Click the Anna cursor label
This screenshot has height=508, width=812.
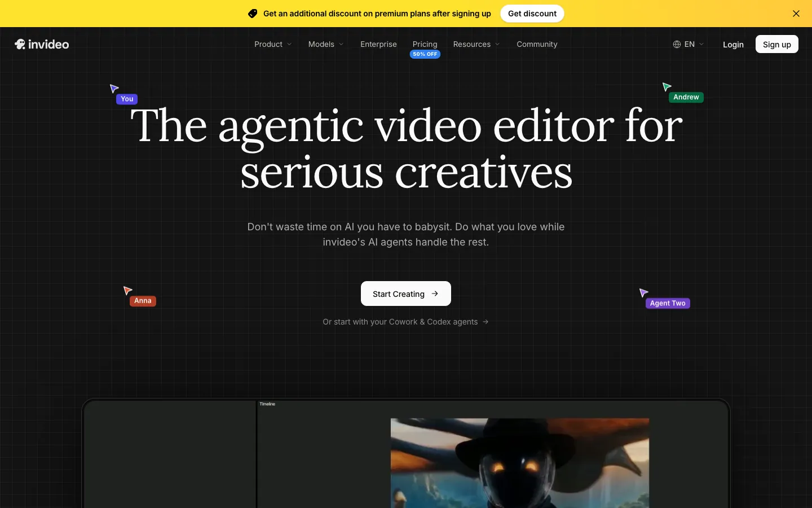point(143,301)
